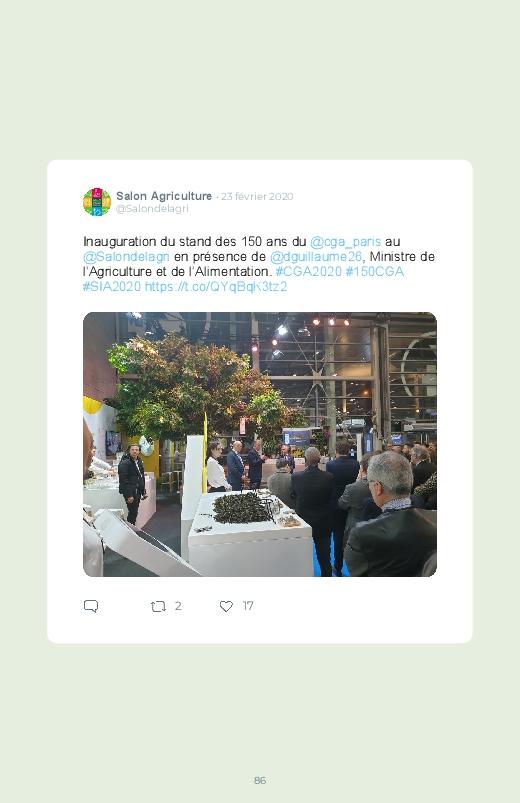The height and width of the screenshot is (803, 520).
Task: Click the phrase 'Ministre de l'Agriculture'
Action: click(x=259, y=264)
